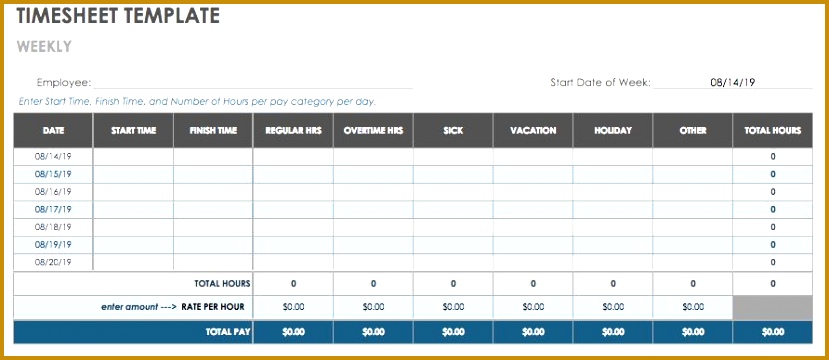Viewport: 829px width, 360px height.
Task: Click Sick cell for 08/18/19
Action: coord(453,227)
